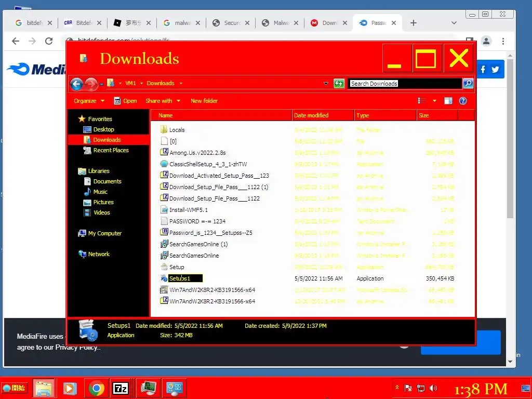
Task: Select Download_Activated_Setup_Pass__123 file name
Action: pyautogui.click(x=219, y=176)
